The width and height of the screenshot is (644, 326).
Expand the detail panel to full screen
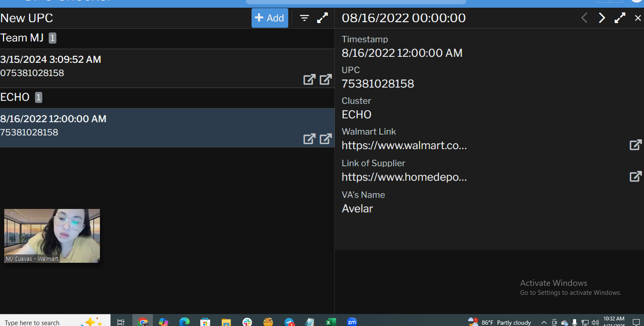pyautogui.click(x=620, y=18)
